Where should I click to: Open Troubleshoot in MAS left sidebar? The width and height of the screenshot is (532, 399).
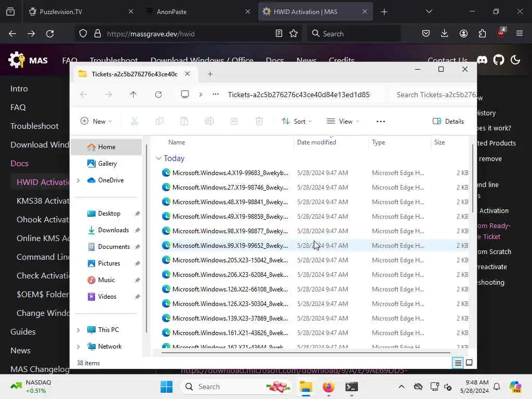[x=34, y=126]
